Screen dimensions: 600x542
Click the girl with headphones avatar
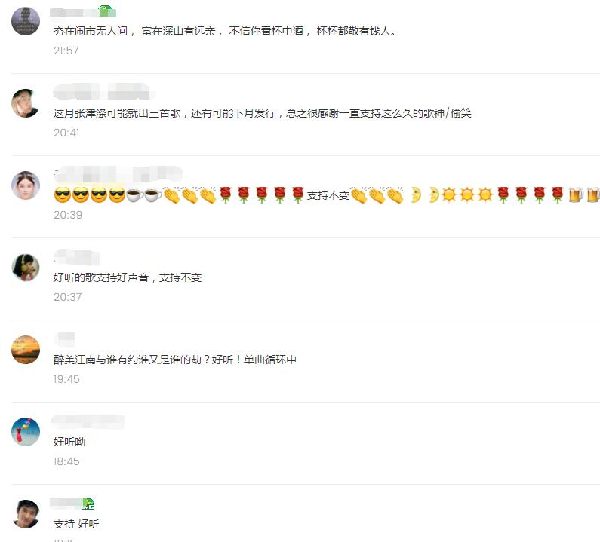(26, 268)
